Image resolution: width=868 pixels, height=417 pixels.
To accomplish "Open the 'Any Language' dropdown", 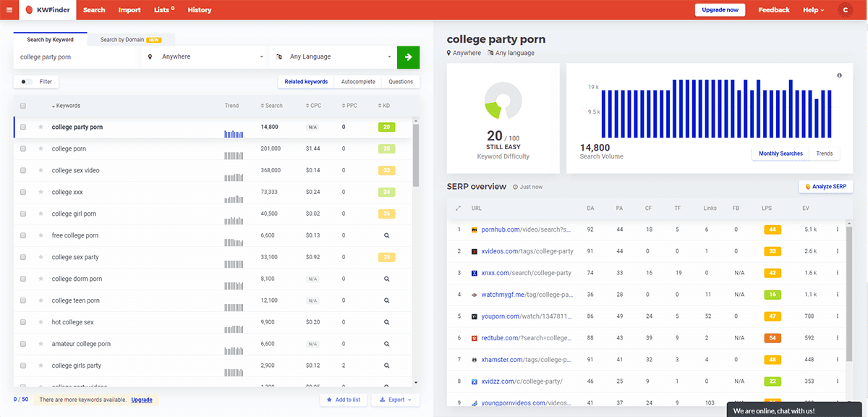I will tap(333, 56).
